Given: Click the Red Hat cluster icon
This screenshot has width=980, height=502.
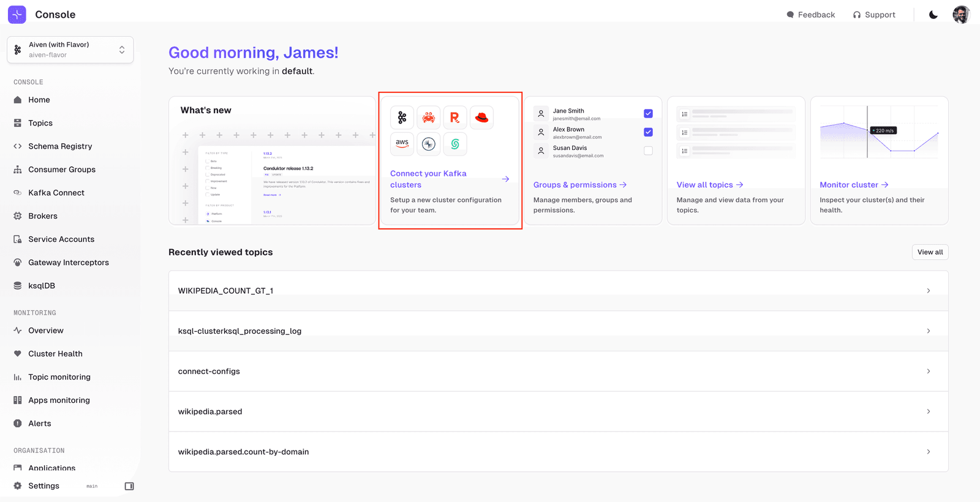Looking at the screenshot, I should 481,118.
